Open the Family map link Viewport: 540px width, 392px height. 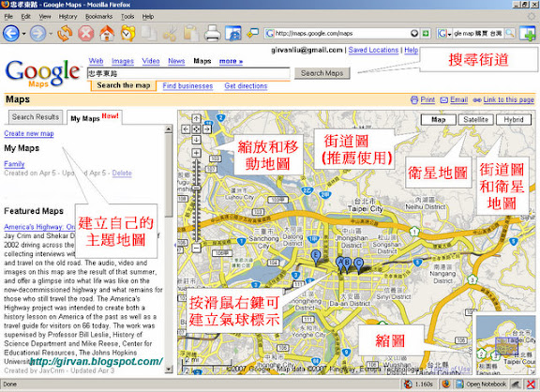pos(14,164)
